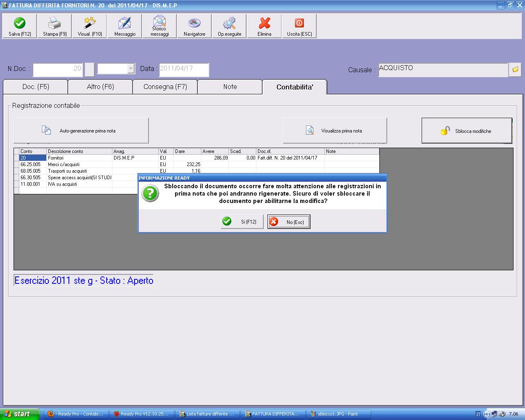
Task: Click Dare value 1,16
Action: pos(187,171)
